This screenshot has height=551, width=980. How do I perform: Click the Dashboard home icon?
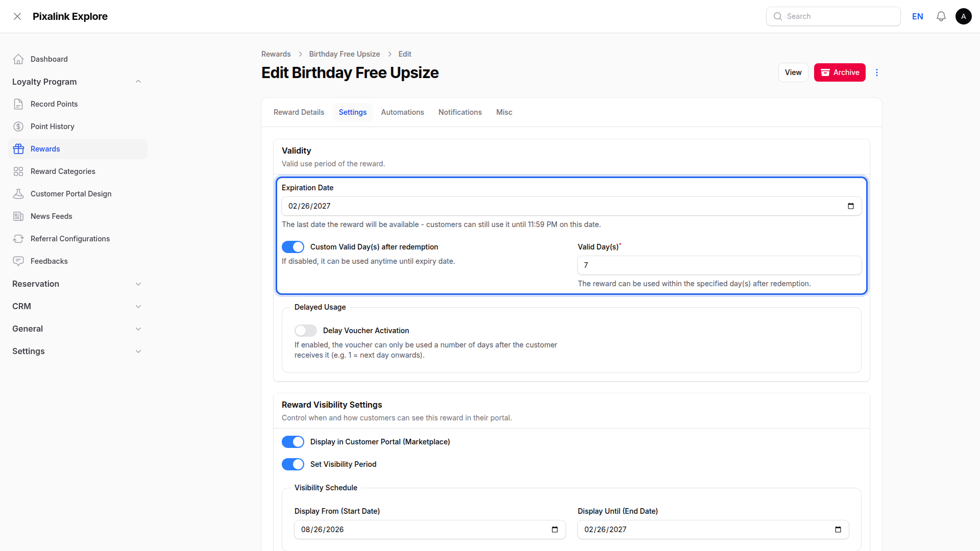18,59
